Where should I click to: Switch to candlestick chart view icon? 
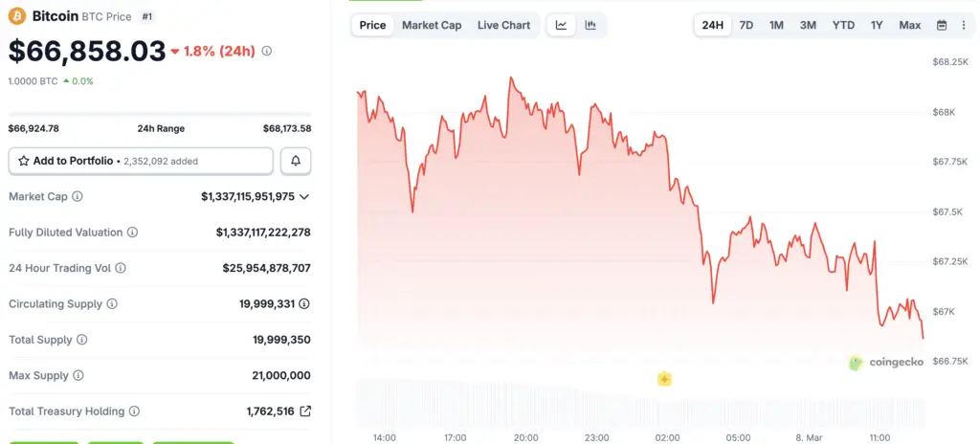[590, 25]
